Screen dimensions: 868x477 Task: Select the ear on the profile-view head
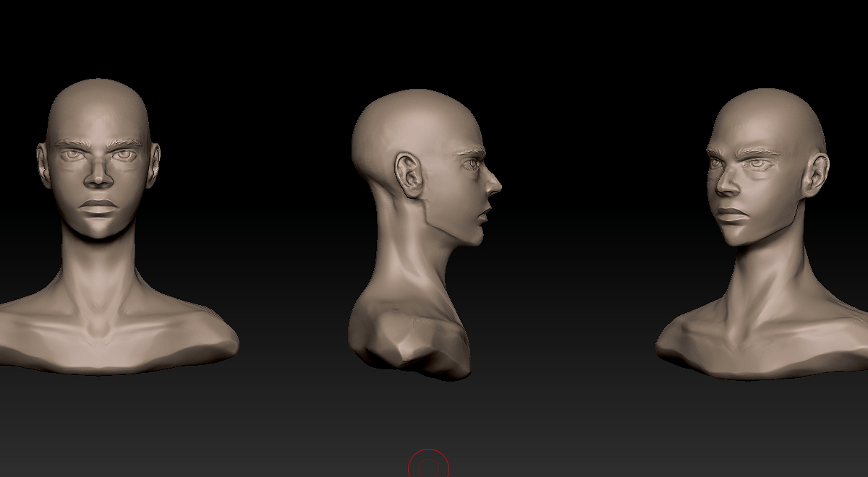411,174
